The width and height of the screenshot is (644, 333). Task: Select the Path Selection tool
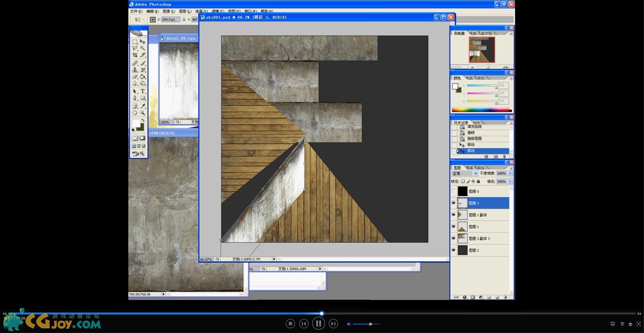point(135,91)
